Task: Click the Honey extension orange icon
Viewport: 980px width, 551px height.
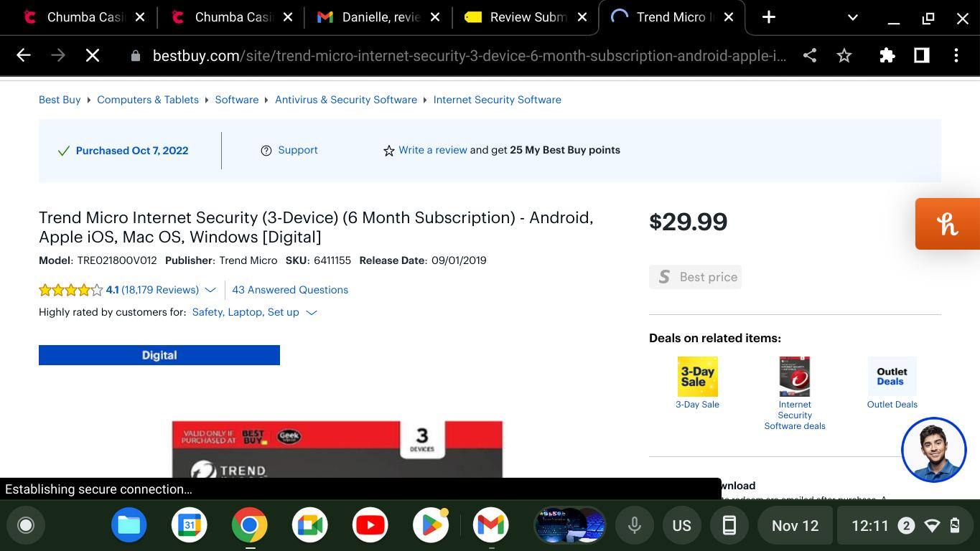Action: pos(947,224)
